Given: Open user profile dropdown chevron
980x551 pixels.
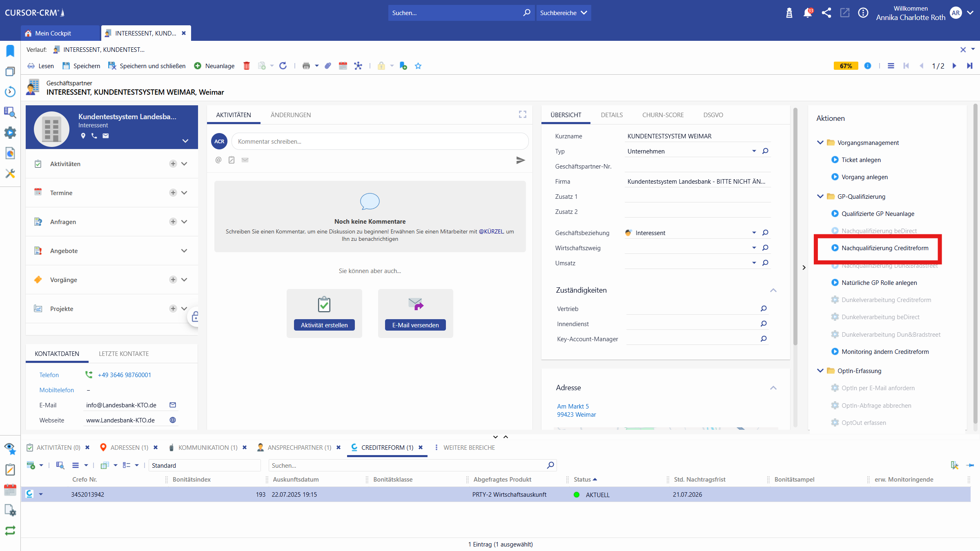Looking at the screenshot, I should (x=970, y=13).
